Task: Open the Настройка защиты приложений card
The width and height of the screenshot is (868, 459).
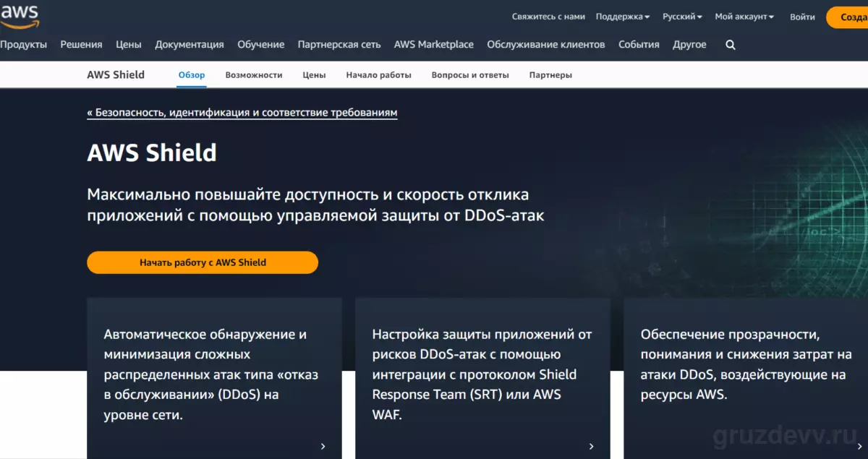Action: point(482,378)
